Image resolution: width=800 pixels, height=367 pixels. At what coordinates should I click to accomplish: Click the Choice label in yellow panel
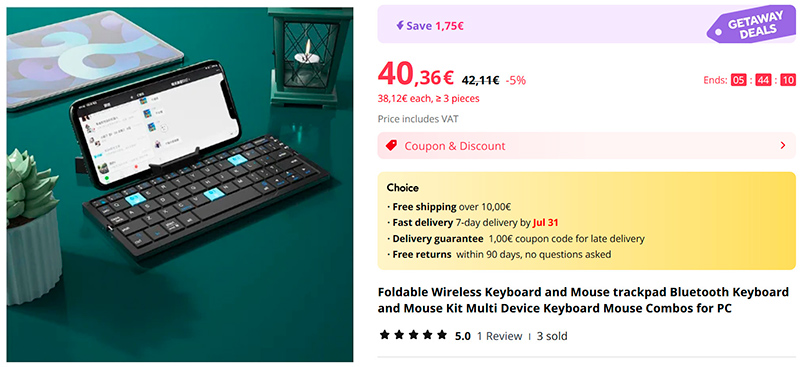(x=403, y=188)
